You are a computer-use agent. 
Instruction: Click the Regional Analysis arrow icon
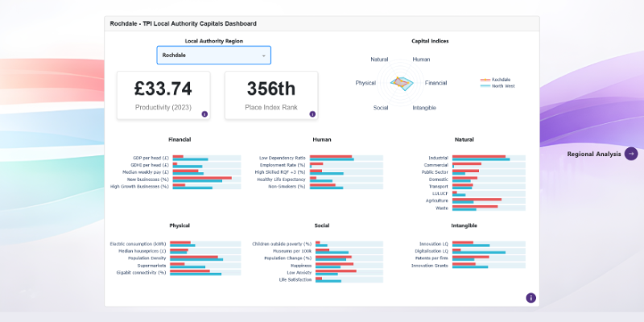(631, 154)
